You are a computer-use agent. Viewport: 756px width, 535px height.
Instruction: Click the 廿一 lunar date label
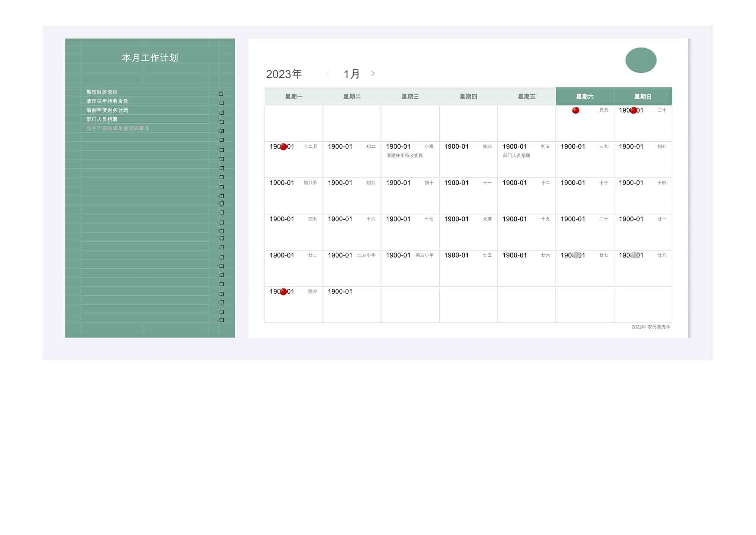[662, 219]
